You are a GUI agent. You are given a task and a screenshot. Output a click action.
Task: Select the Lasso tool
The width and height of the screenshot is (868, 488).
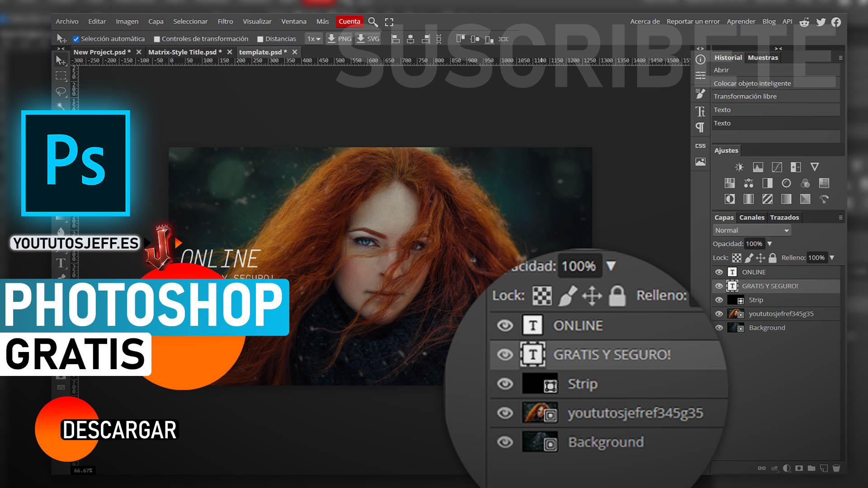click(x=61, y=92)
